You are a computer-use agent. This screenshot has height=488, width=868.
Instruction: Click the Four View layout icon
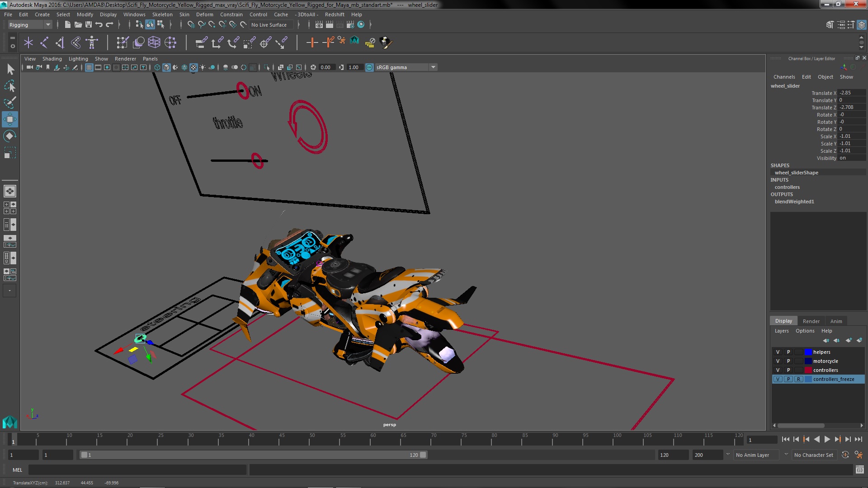(x=10, y=208)
